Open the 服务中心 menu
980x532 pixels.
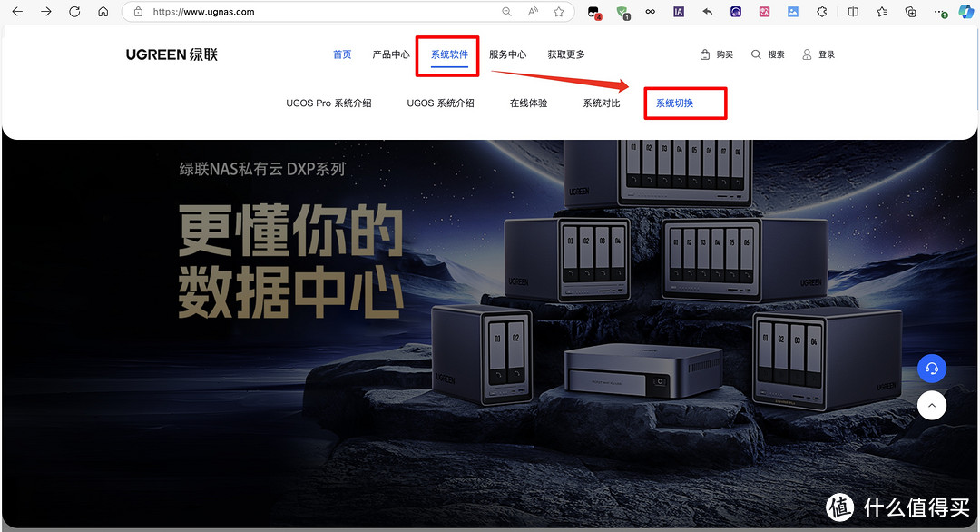(x=508, y=54)
